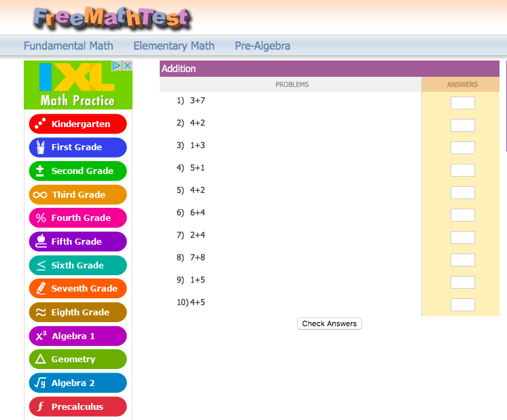This screenshot has height=420, width=507.
Task: Click the answer box for 1+3
Action: (x=463, y=147)
